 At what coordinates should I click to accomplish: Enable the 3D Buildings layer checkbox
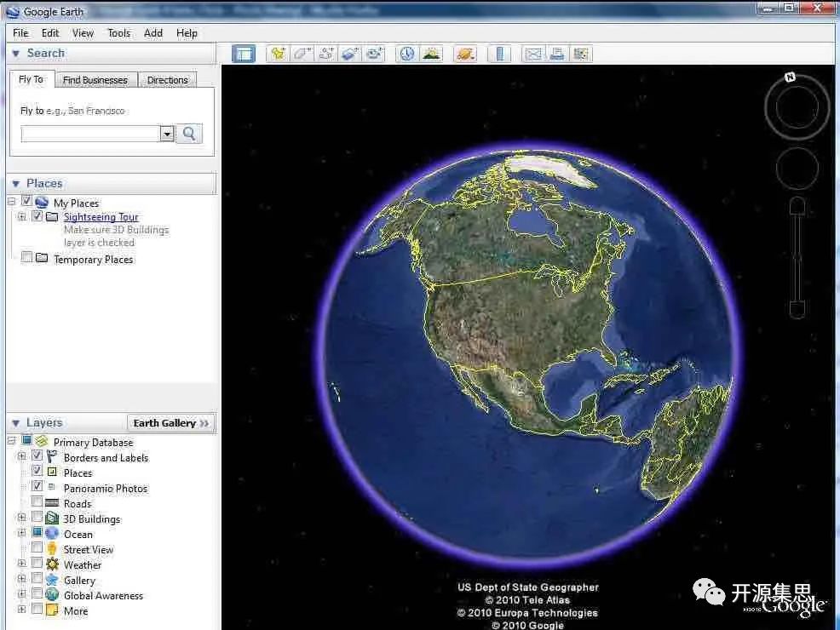(37, 517)
